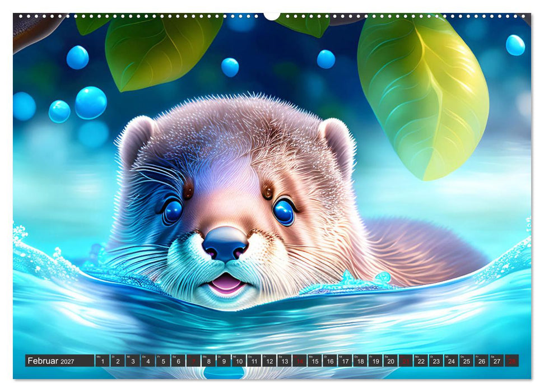Select Monday 1 in the date strip
This screenshot has width=544, height=392.
(x=101, y=361)
